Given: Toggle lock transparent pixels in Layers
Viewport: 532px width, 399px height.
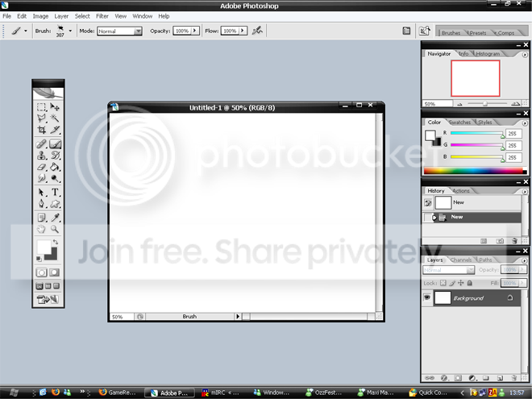Looking at the screenshot, I should (x=443, y=283).
